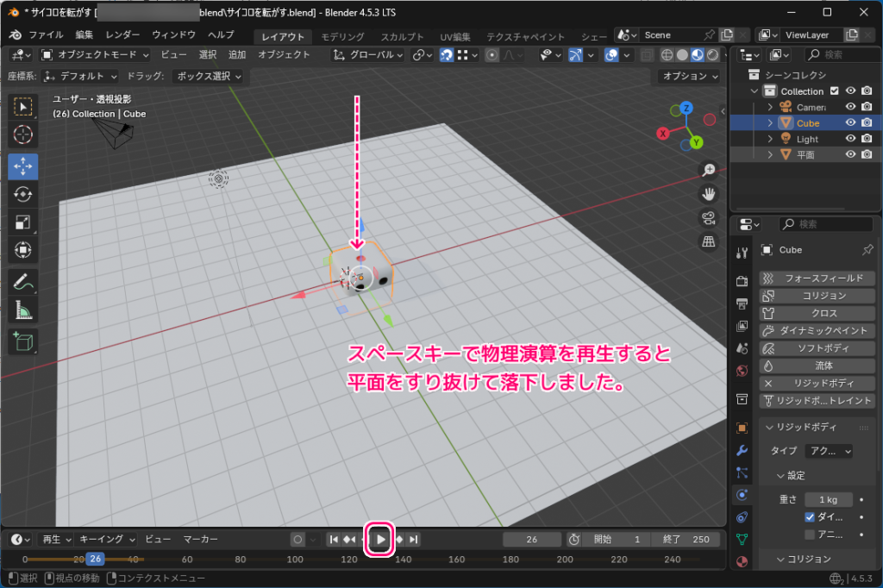Select the Add Cube tool
This screenshot has height=588, width=883.
click(23, 340)
